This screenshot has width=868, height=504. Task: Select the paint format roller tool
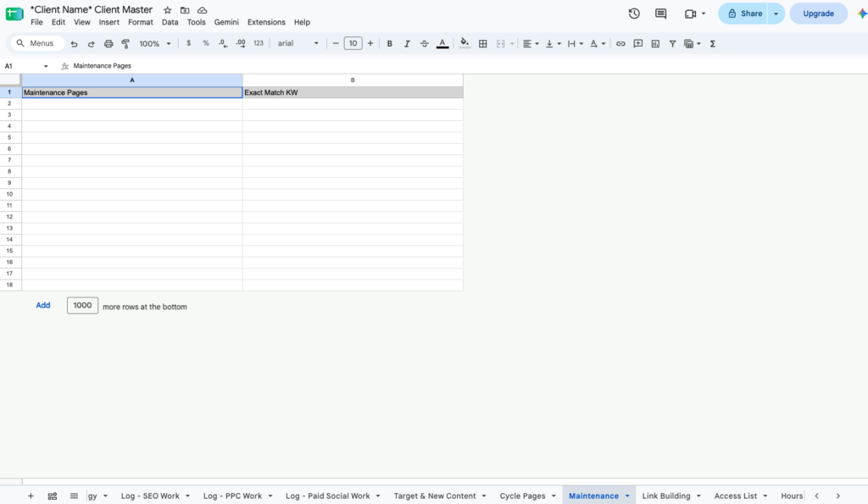click(125, 44)
